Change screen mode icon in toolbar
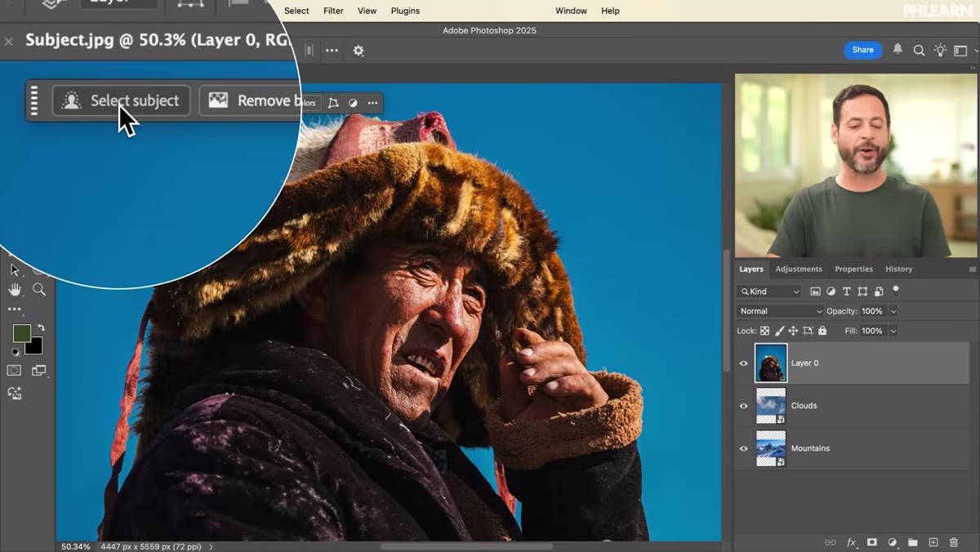The height and width of the screenshot is (552, 980). tap(38, 371)
